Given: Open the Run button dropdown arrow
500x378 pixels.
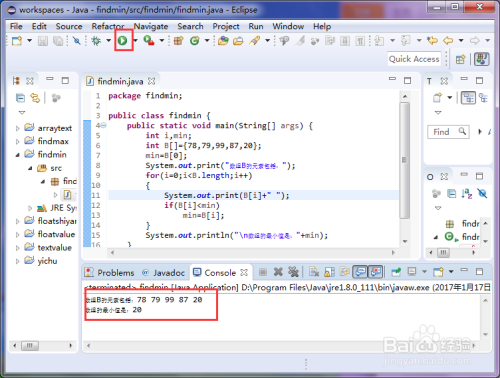Looking at the screenshot, I should (136, 41).
